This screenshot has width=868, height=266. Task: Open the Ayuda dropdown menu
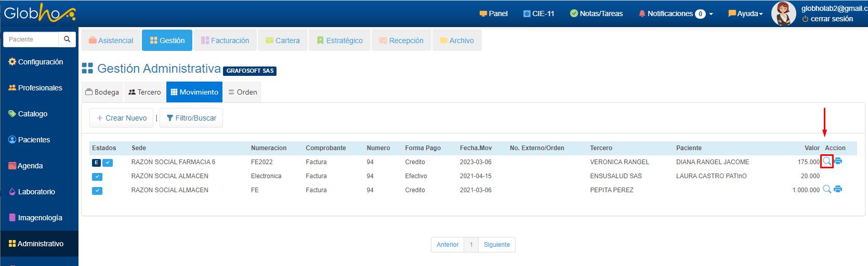[745, 14]
